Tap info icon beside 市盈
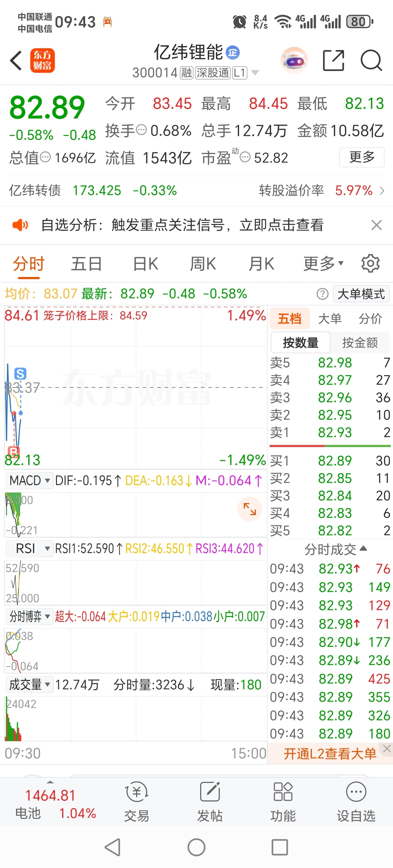 246,157
